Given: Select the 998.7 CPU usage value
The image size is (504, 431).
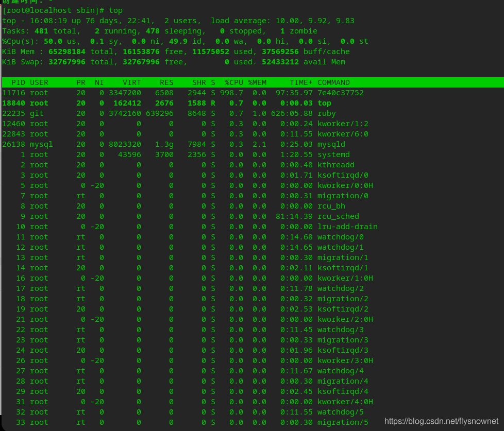Looking at the screenshot, I should 231,93.
